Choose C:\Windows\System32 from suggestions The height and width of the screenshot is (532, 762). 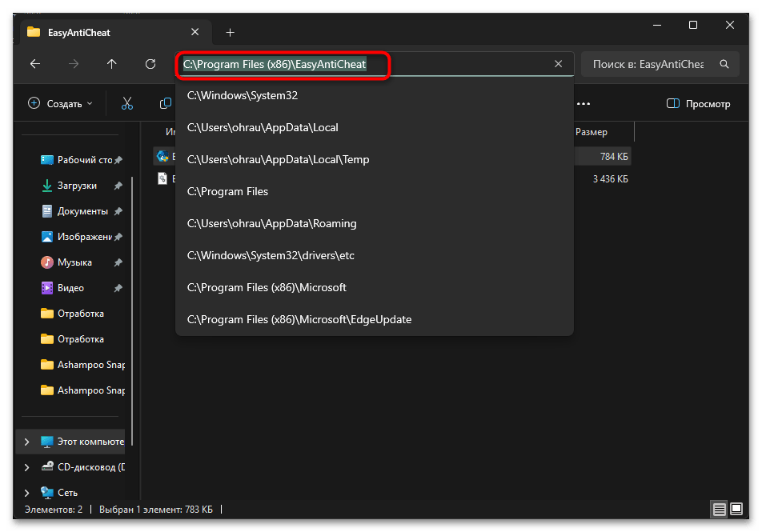point(375,95)
